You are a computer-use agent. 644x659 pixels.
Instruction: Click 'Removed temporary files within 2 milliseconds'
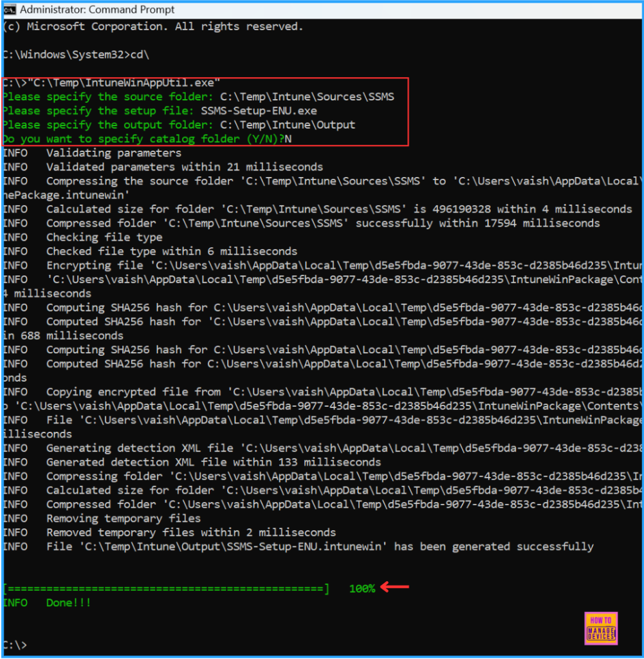pyautogui.click(x=170, y=532)
